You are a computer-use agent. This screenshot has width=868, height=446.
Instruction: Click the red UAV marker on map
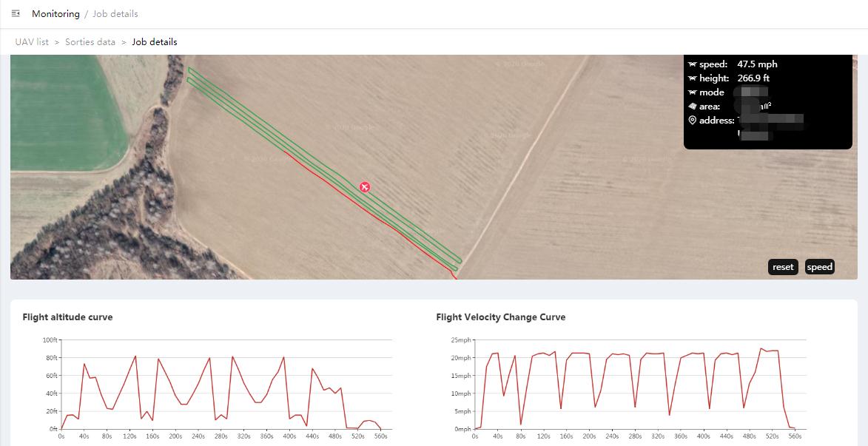pos(365,187)
